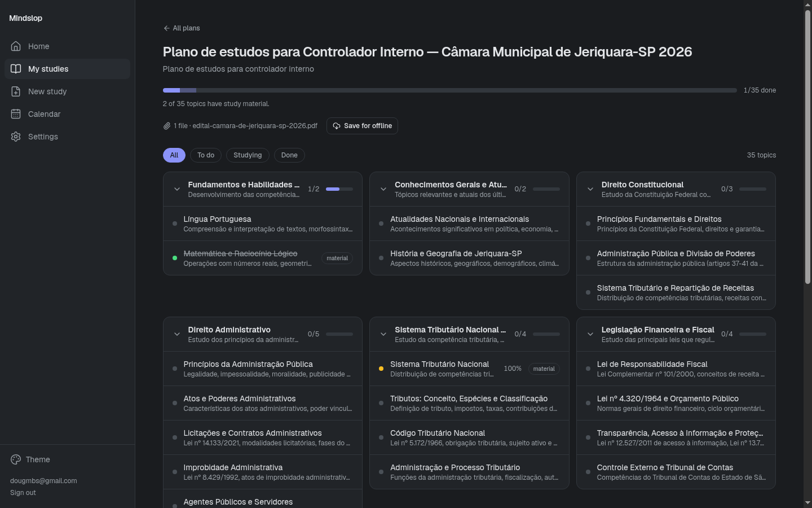Click the New study file-plus icon
This screenshot has height=508, width=812.
pos(16,91)
